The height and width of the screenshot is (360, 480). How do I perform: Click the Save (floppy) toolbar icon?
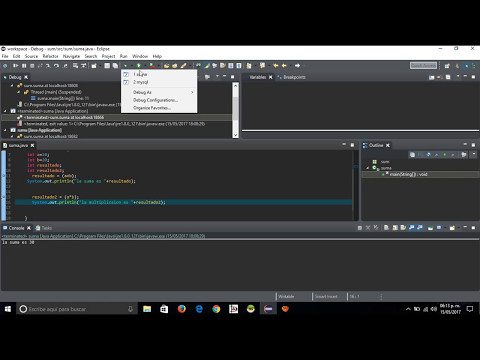click(x=107, y=66)
